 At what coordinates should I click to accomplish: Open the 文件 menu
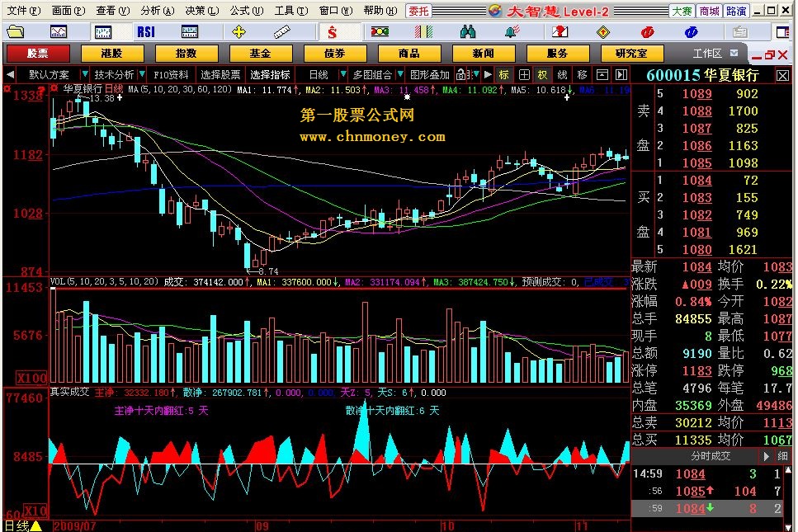(24, 10)
